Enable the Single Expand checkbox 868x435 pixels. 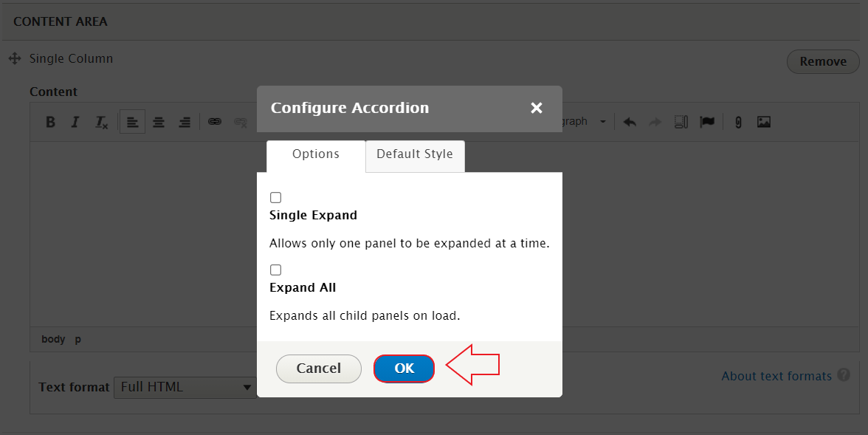(275, 197)
